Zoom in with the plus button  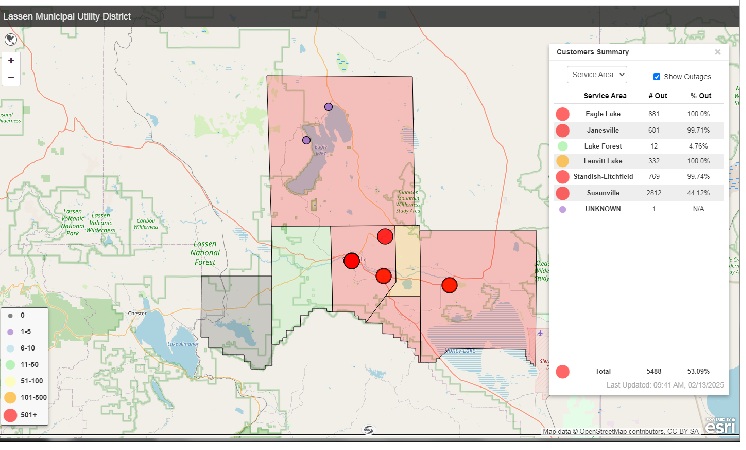(11, 61)
